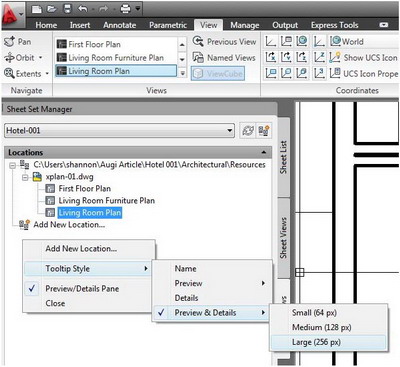Select Living Room Plan in Views gallery

point(116,71)
